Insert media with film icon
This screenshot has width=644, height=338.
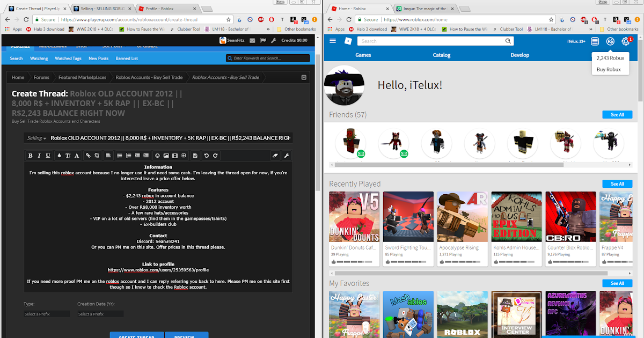(x=175, y=156)
